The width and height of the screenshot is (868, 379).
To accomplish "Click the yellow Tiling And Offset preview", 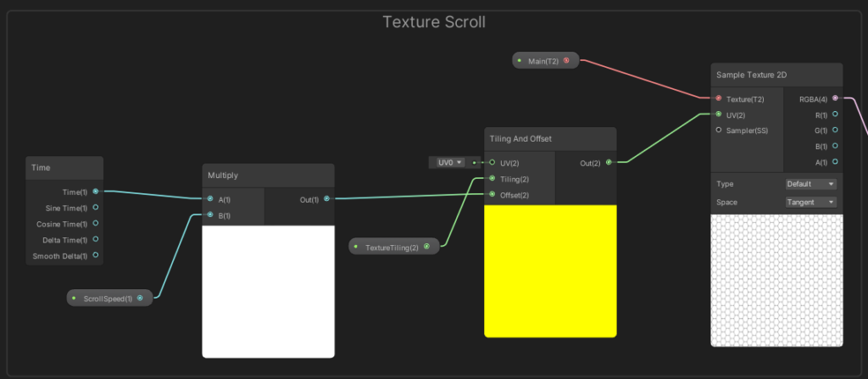I will click(x=549, y=270).
